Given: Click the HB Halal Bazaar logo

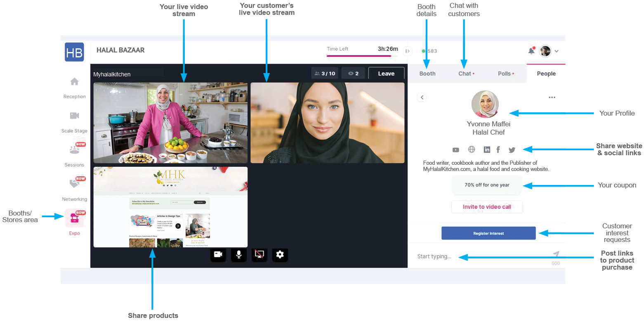Looking at the screenshot, I should (74, 52).
